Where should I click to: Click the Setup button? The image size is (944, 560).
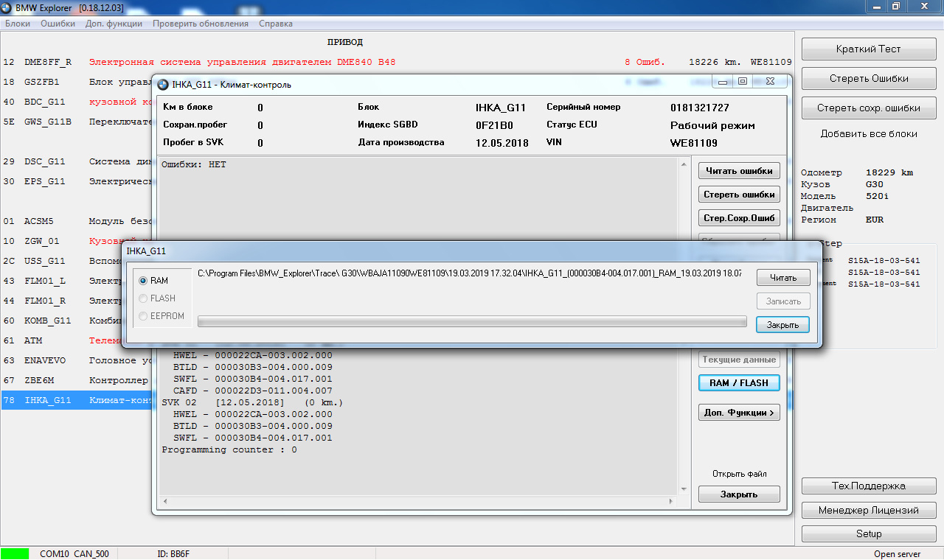869,533
